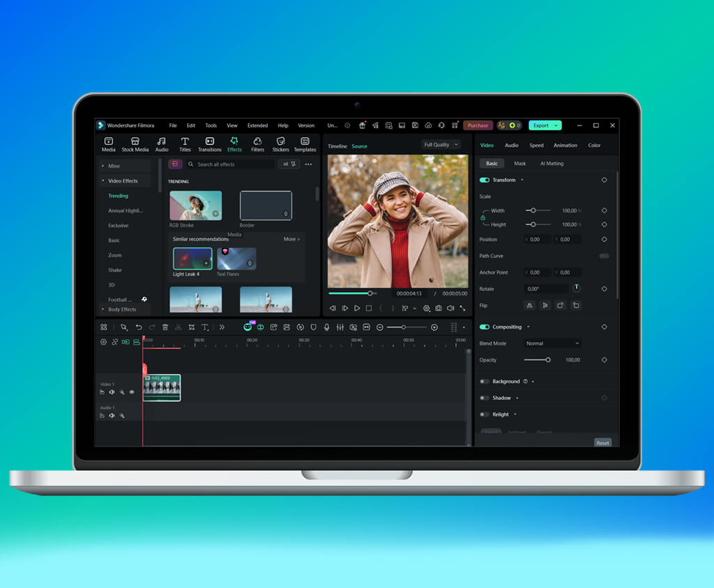Select the Annual Highlights effects category

click(126, 210)
